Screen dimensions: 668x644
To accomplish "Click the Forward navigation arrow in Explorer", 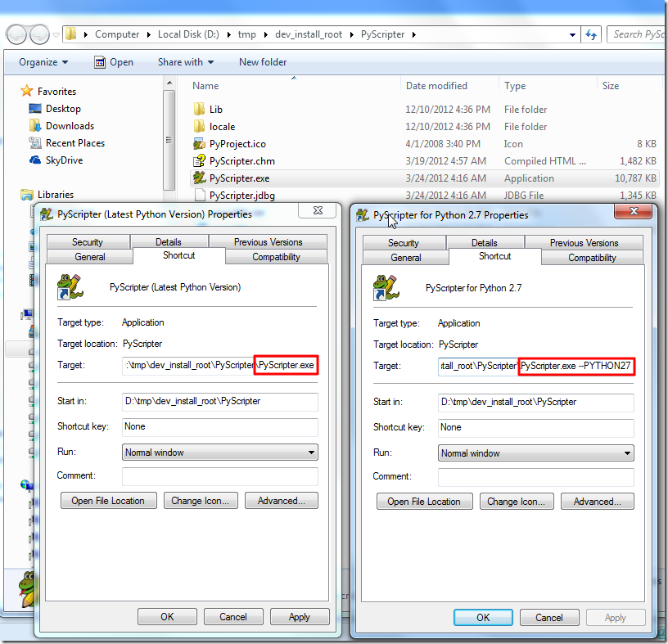I will click(39, 34).
